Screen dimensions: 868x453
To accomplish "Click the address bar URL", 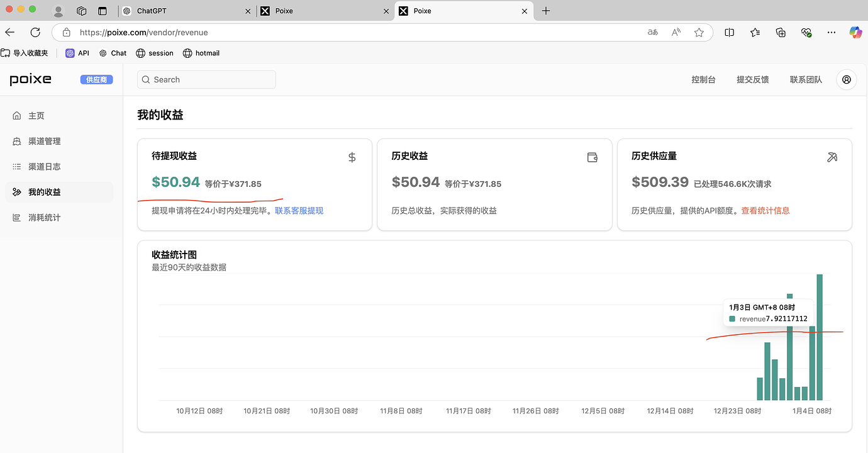I will [143, 33].
